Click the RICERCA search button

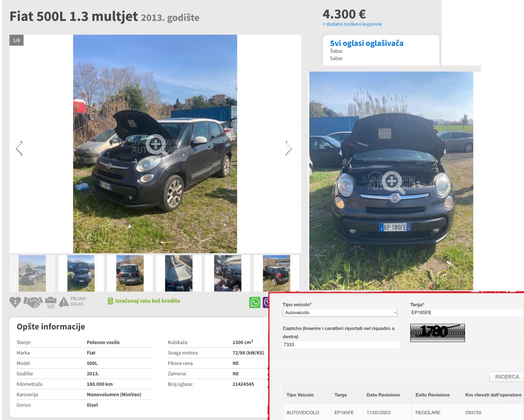point(507,377)
